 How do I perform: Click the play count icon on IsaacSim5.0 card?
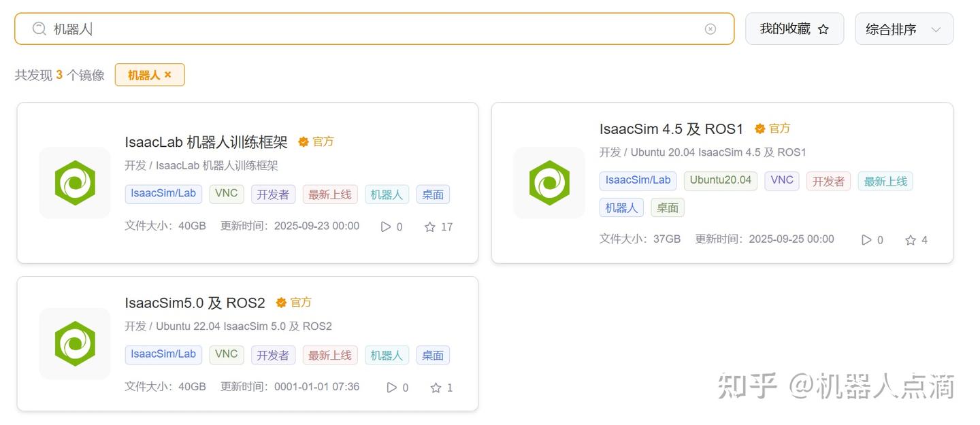tap(392, 388)
